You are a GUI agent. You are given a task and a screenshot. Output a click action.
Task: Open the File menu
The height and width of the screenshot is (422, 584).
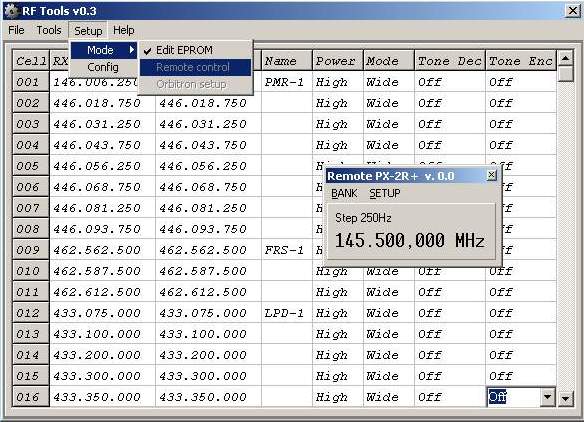[16, 30]
